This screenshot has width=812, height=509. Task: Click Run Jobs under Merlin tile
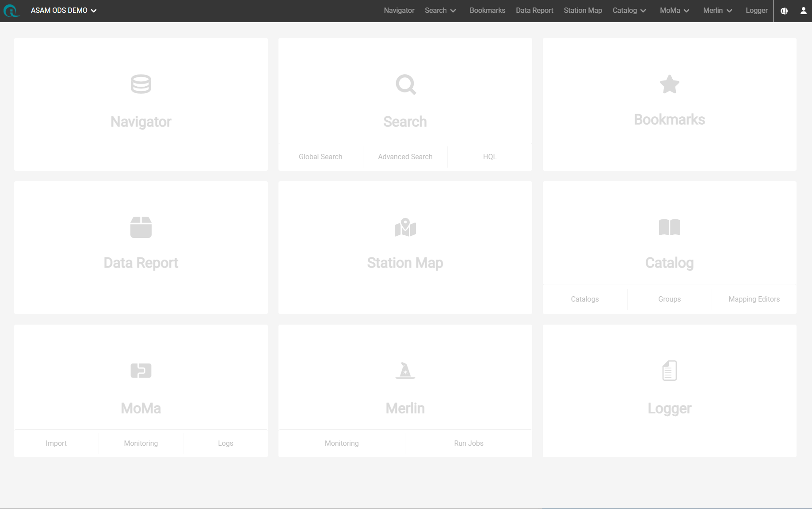pyautogui.click(x=469, y=444)
